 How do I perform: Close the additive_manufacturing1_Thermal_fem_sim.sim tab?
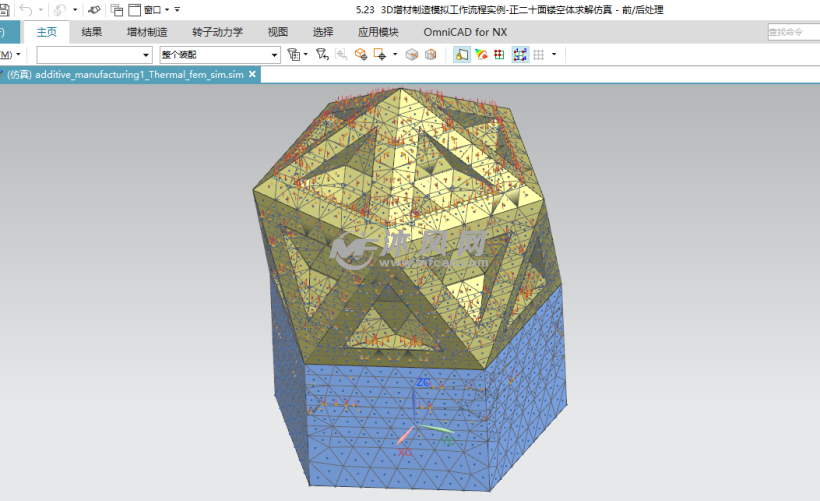252,74
